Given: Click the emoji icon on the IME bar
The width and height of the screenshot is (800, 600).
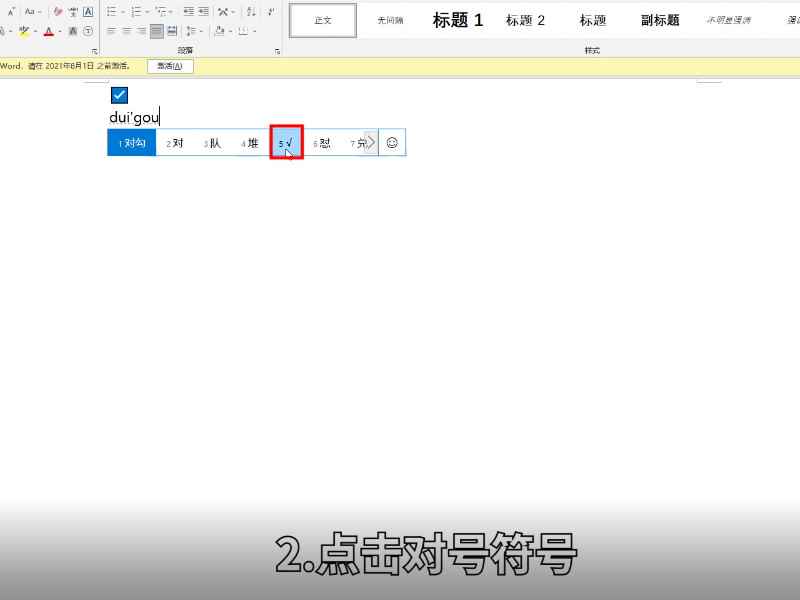Looking at the screenshot, I should [392, 142].
